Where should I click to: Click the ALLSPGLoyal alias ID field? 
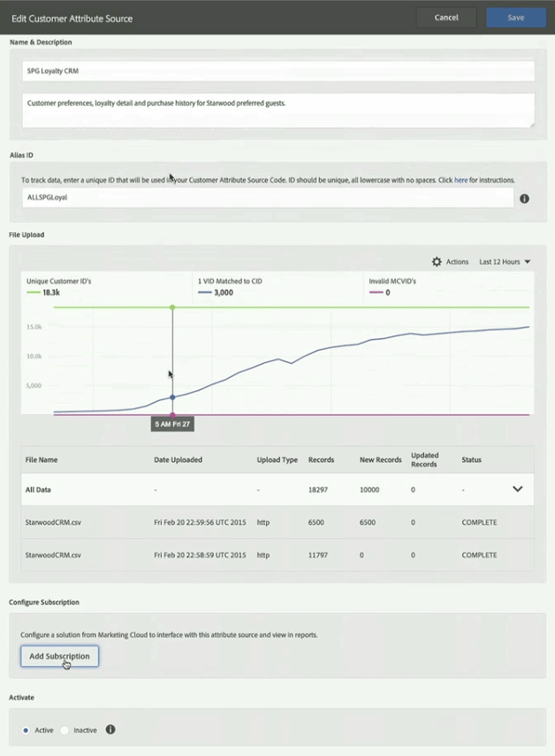click(267, 198)
